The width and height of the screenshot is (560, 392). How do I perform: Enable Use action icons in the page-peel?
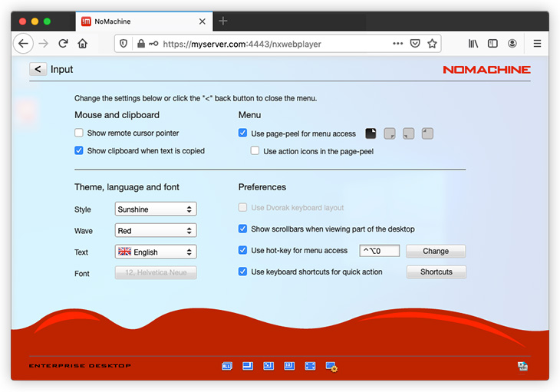pos(255,151)
